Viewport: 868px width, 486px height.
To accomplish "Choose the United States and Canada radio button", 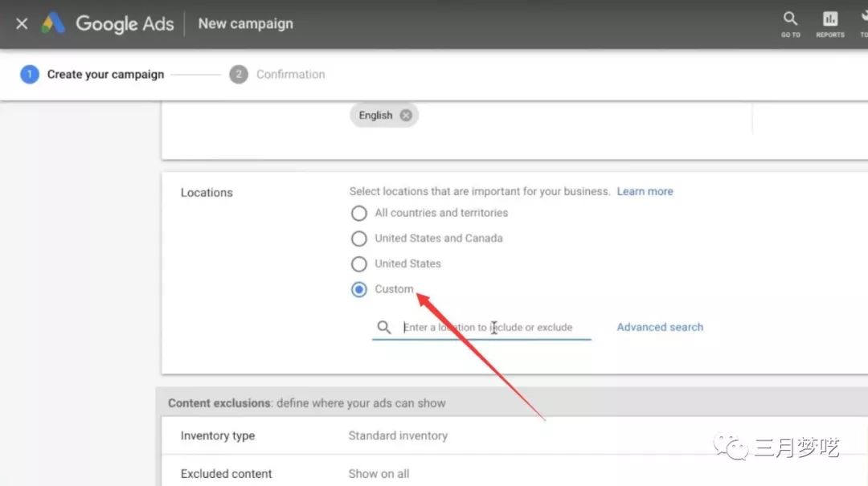I will (x=358, y=239).
